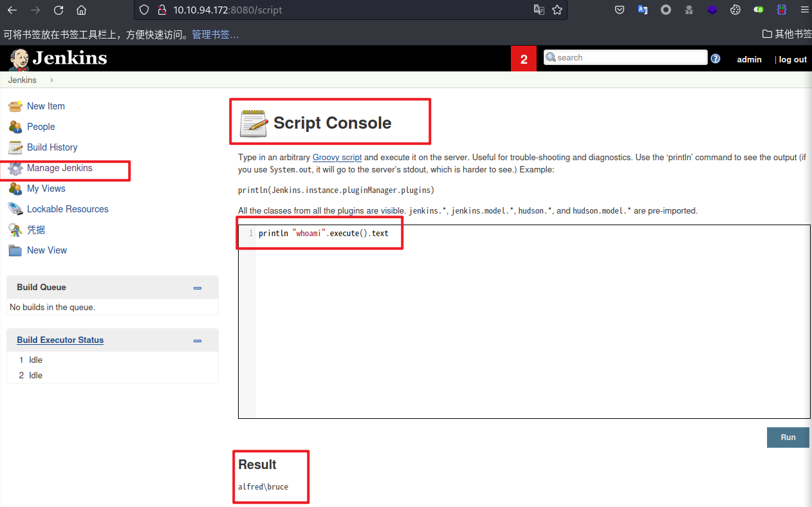The height and width of the screenshot is (507, 812).
Task: Click the Groovy script hyperlink
Action: tap(337, 157)
